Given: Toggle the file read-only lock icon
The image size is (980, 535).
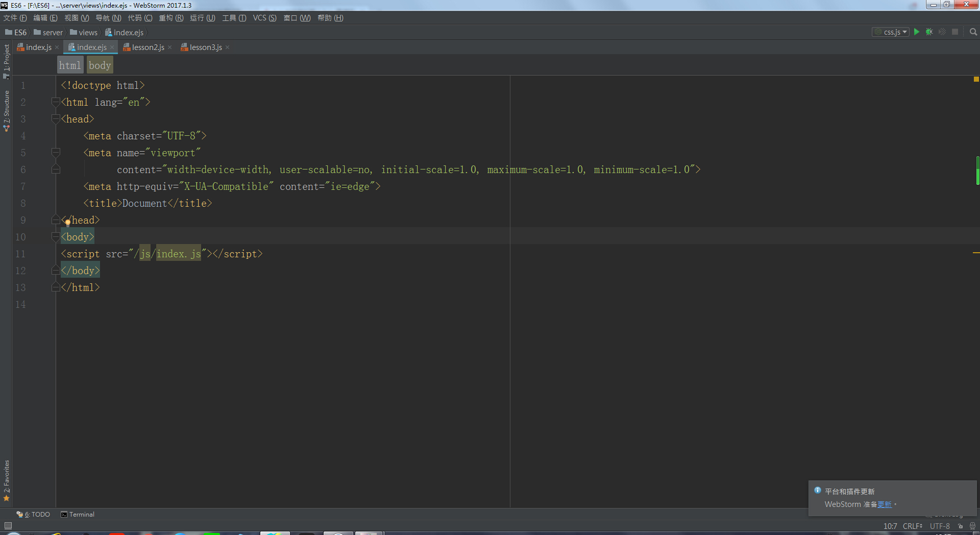Looking at the screenshot, I should pyautogui.click(x=960, y=526).
